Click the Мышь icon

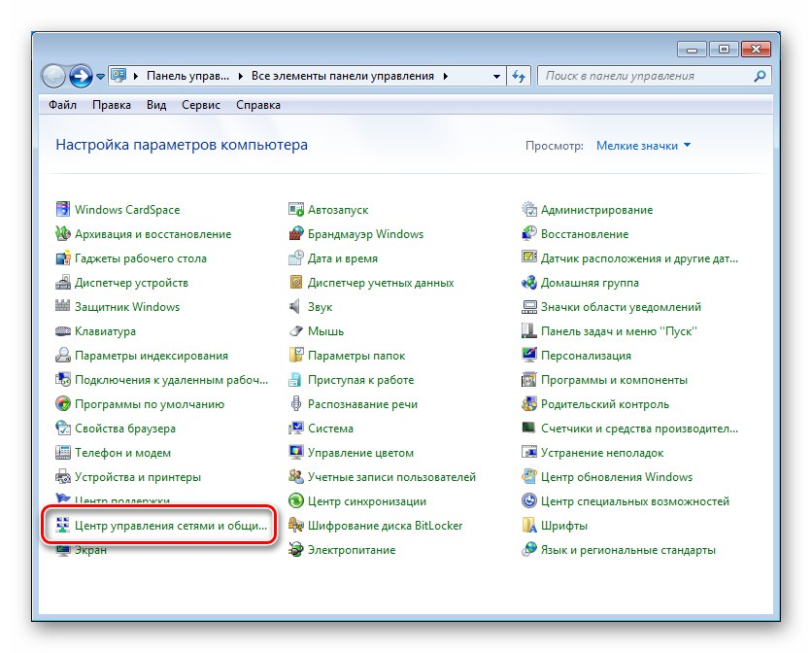pos(295,330)
